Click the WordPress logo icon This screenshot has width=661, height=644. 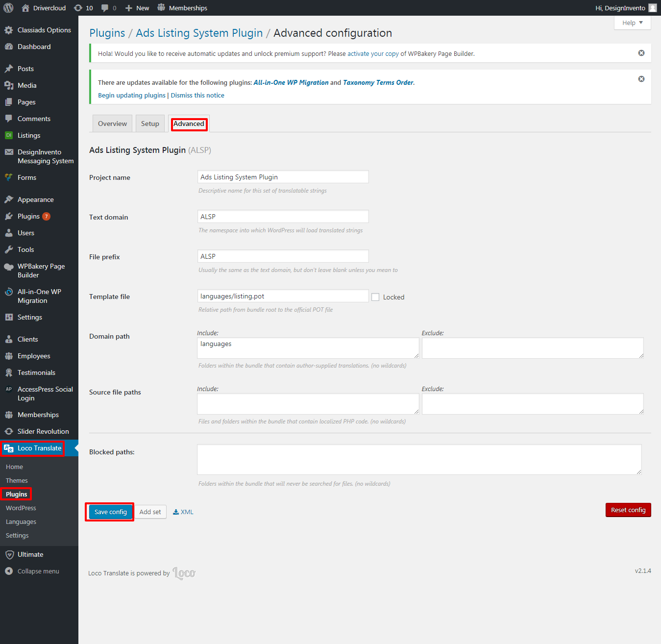[x=8, y=8]
